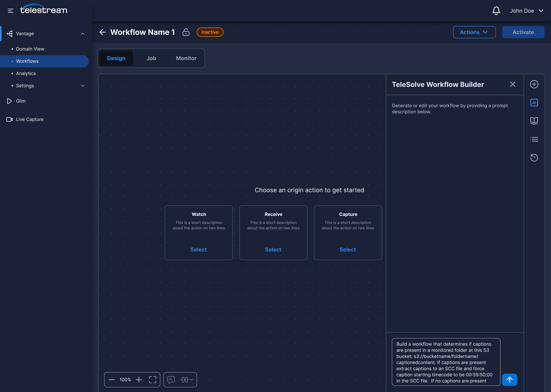Open the hamburger menu icon
Viewport: 551px width, 392px height.
11,11
